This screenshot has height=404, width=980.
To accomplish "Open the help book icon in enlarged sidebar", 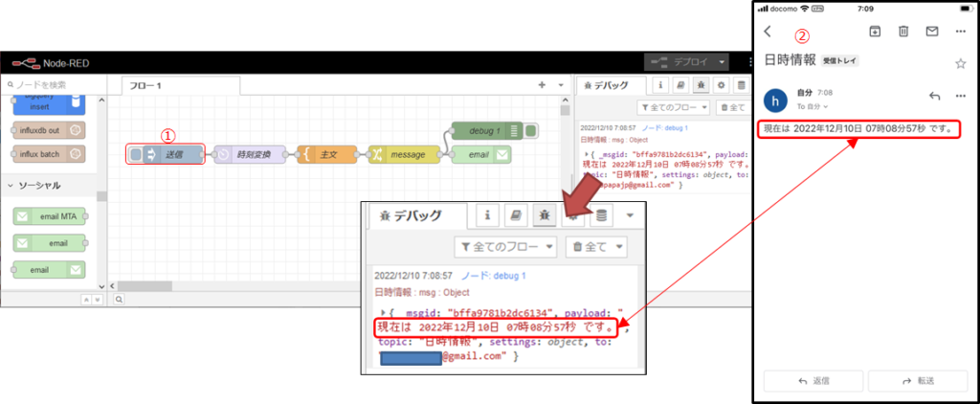I will (x=516, y=215).
